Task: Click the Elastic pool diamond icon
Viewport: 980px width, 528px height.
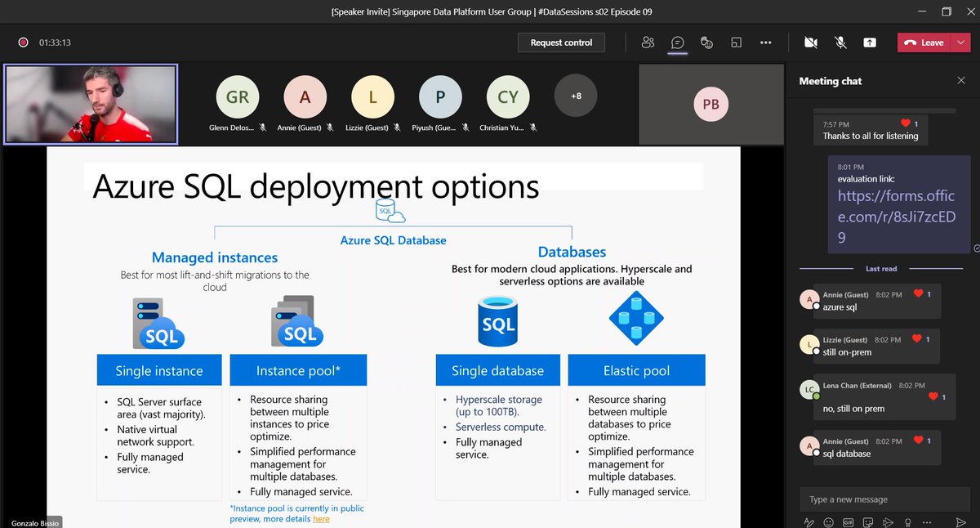Action: (x=636, y=318)
